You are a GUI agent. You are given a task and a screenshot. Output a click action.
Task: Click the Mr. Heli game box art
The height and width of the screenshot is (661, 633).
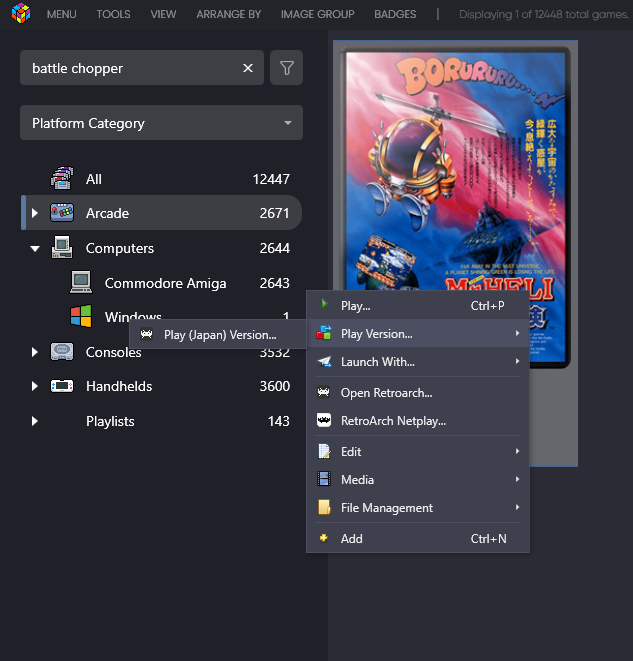(455, 169)
